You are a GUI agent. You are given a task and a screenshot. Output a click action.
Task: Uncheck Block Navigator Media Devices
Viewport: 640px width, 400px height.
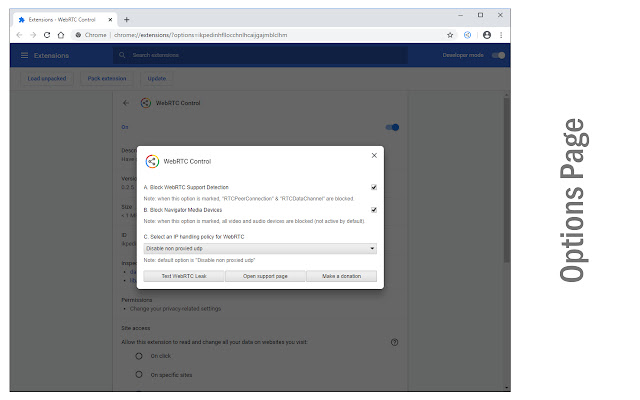click(373, 210)
